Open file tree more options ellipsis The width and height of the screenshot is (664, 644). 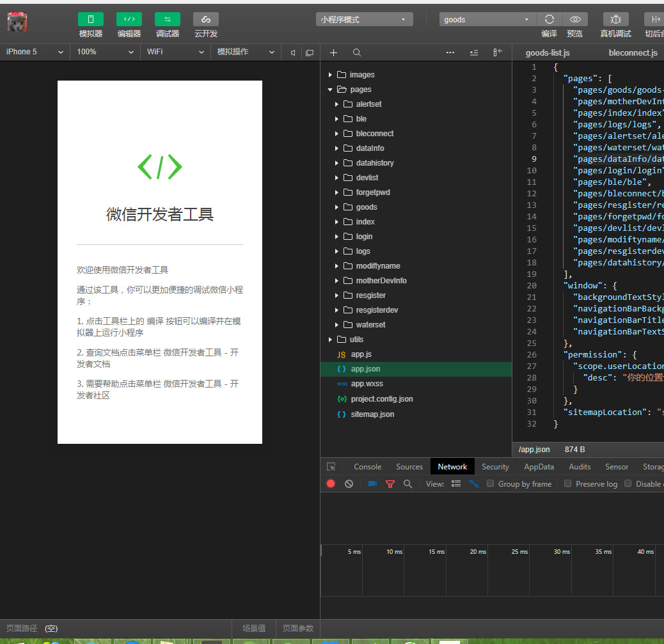point(450,52)
